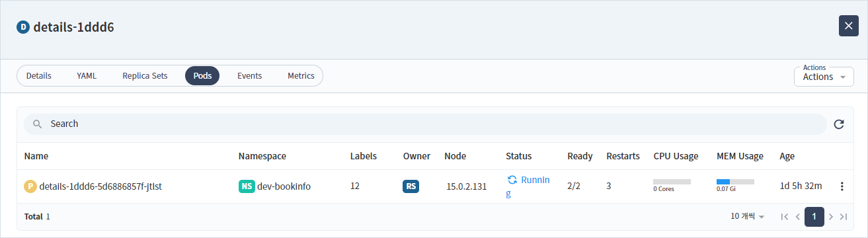Click the Total 1 label
Image resolution: width=868 pixels, height=238 pixels.
(x=37, y=216)
